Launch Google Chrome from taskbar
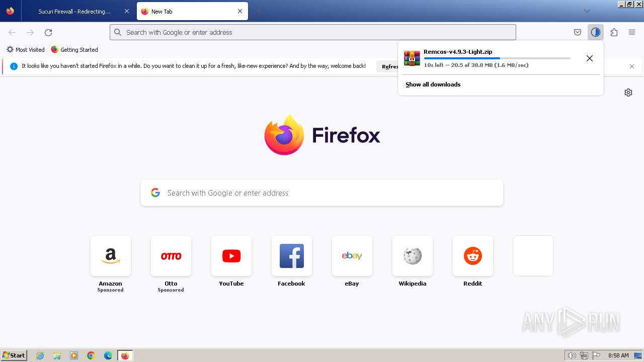The width and height of the screenshot is (644, 362). click(91, 355)
